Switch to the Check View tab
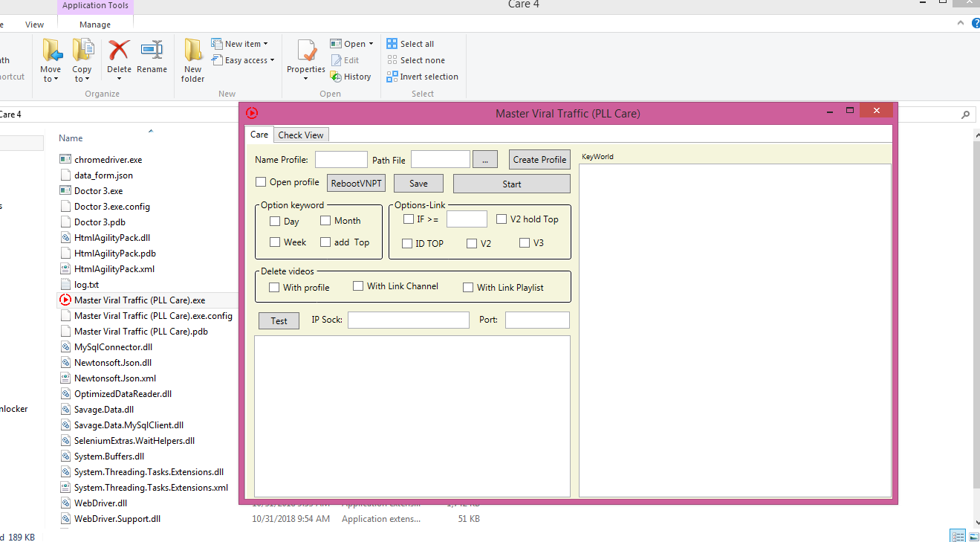This screenshot has height=542, width=980. pos(301,135)
